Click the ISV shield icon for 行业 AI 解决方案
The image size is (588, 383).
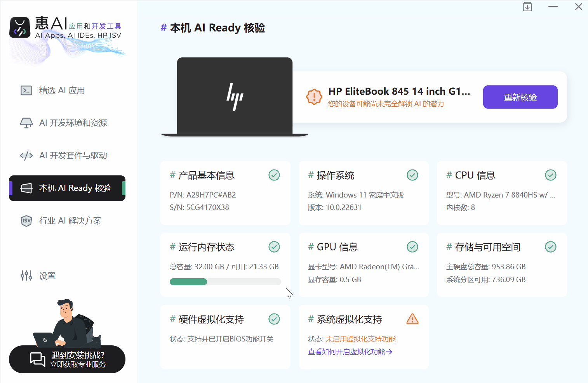[x=26, y=221]
